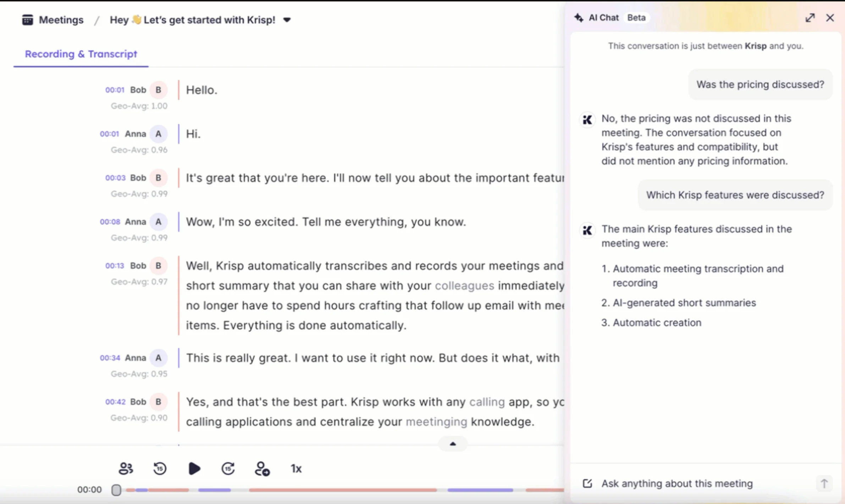Click the low-confidence word 'meetinging'
The image size is (845, 504).
pos(436,422)
